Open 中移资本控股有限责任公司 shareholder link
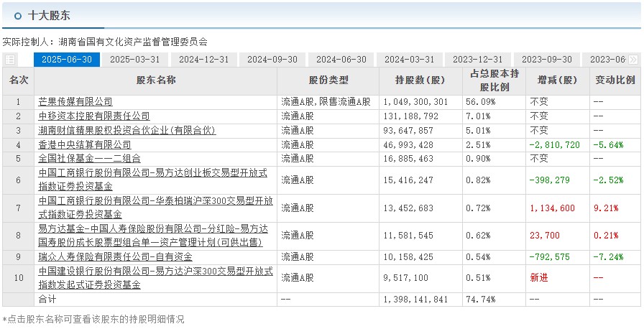644x329 pixels. click(94, 116)
